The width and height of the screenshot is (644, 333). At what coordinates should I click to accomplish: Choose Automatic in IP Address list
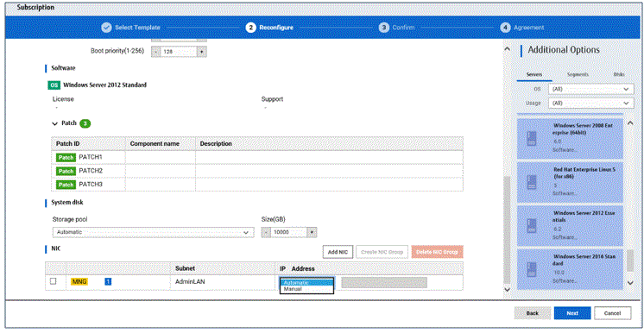point(306,282)
